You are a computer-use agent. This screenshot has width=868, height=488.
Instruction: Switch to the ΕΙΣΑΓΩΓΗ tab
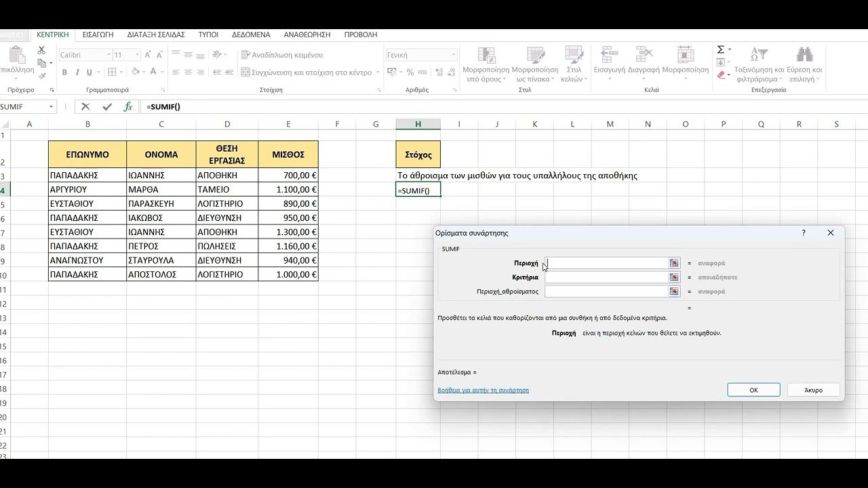tap(98, 35)
